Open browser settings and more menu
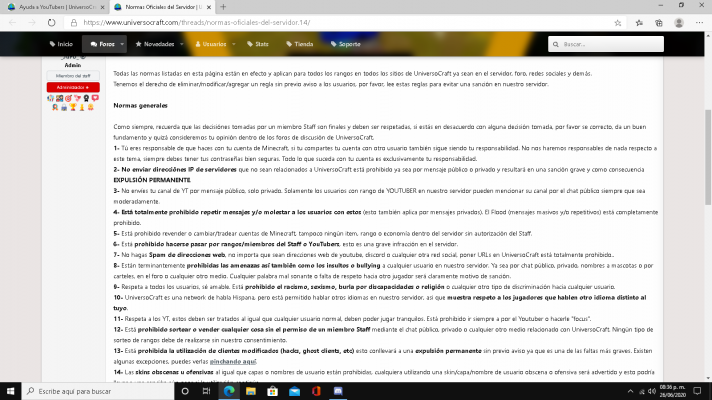This screenshot has width=712, height=400. [x=699, y=23]
